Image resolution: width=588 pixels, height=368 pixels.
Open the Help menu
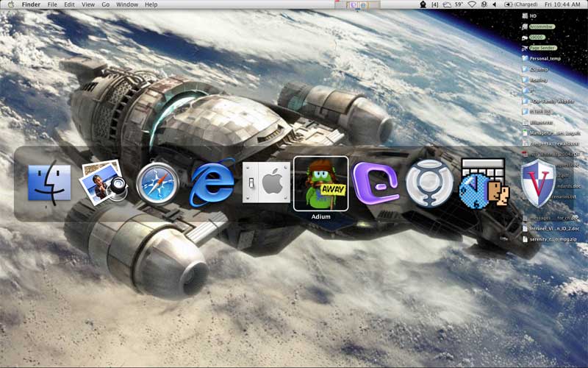click(151, 4)
